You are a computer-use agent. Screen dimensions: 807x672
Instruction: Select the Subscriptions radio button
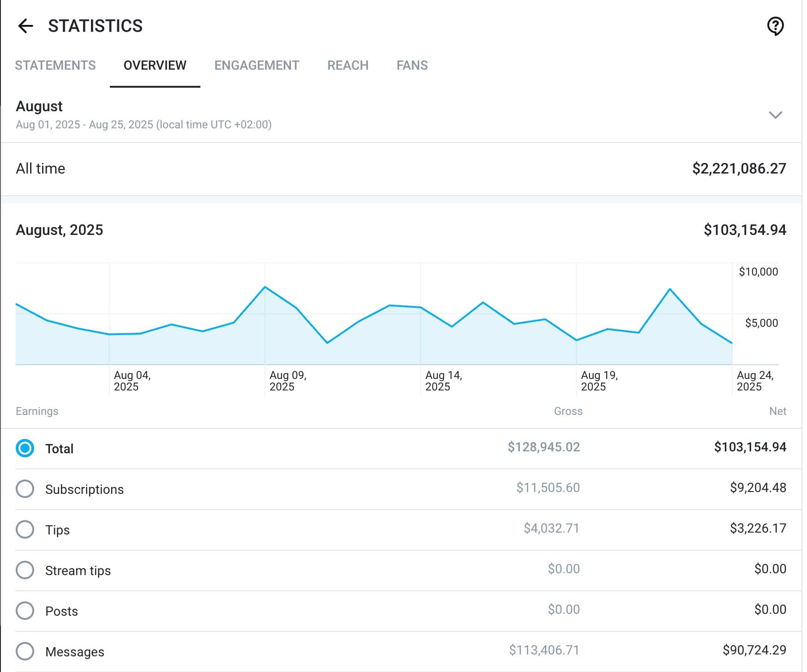coord(25,489)
